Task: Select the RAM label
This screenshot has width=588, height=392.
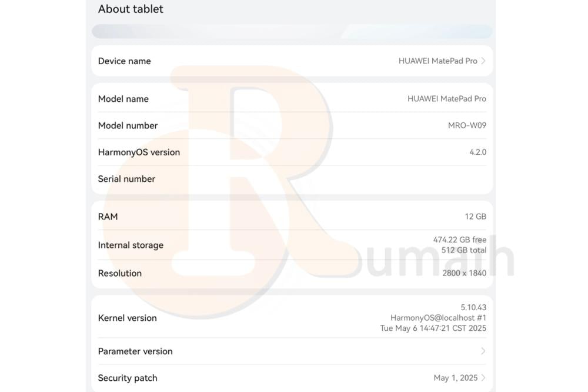Action: click(108, 217)
